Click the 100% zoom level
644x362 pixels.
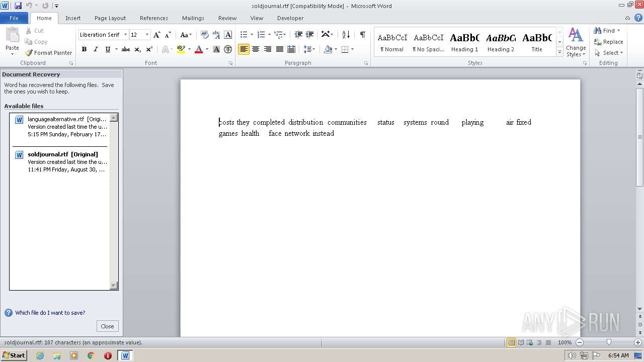(x=565, y=342)
